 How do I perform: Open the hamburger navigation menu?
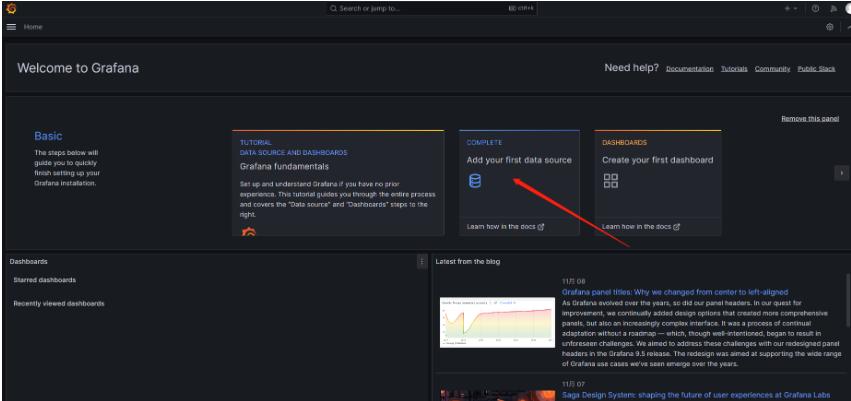[x=11, y=27]
